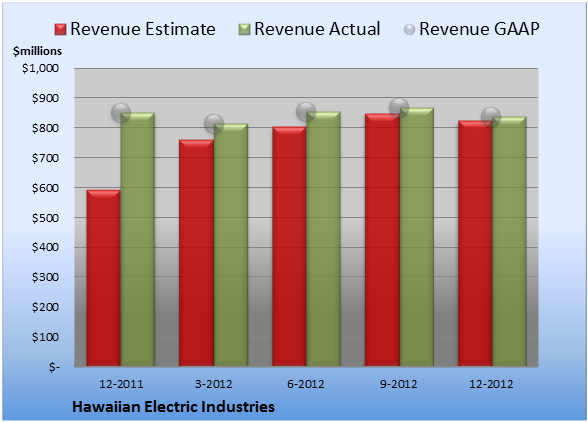Click the '$-' zero y-axis label
The image size is (588, 422).
click(x=54, y=367)
